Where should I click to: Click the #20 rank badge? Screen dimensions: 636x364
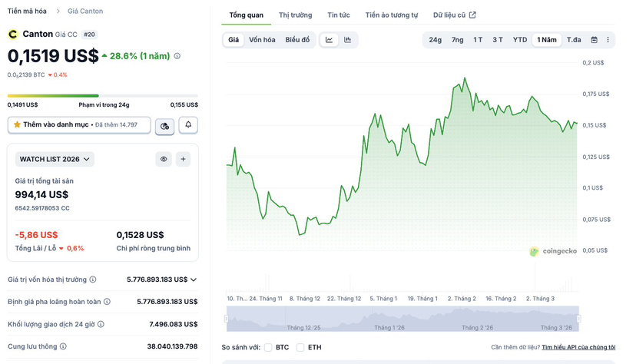click(x=89, y=35)
